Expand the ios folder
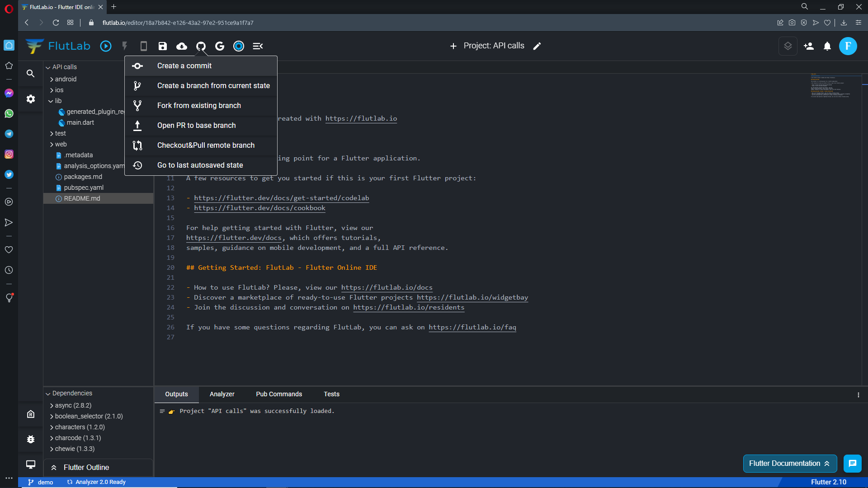The image size is (868, 488). 52,90
